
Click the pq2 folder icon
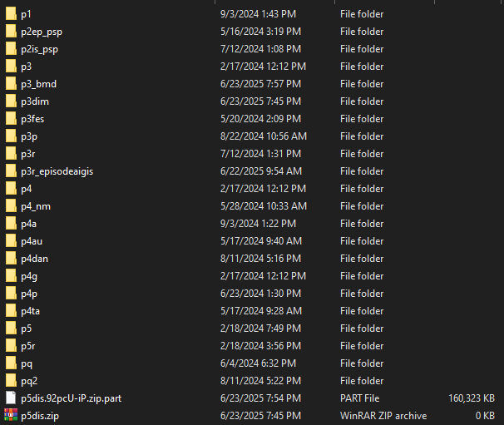(x=11, y=381)
